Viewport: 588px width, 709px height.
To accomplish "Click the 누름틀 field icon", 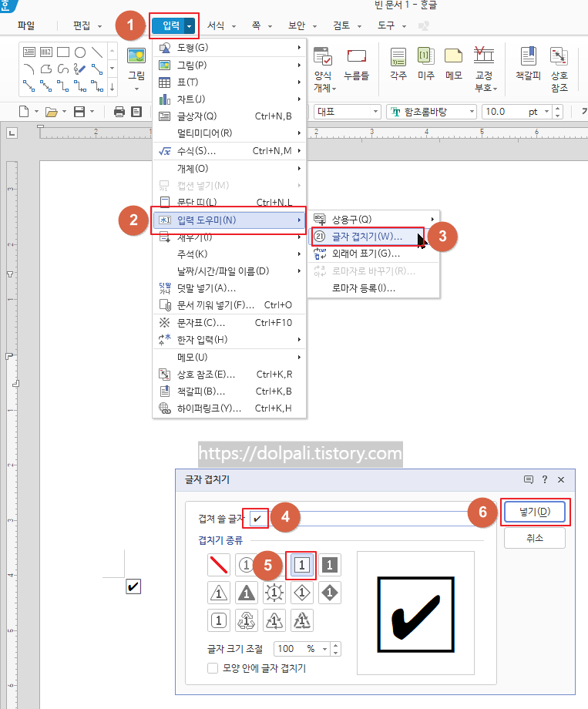I will click(x=356, y=56).
